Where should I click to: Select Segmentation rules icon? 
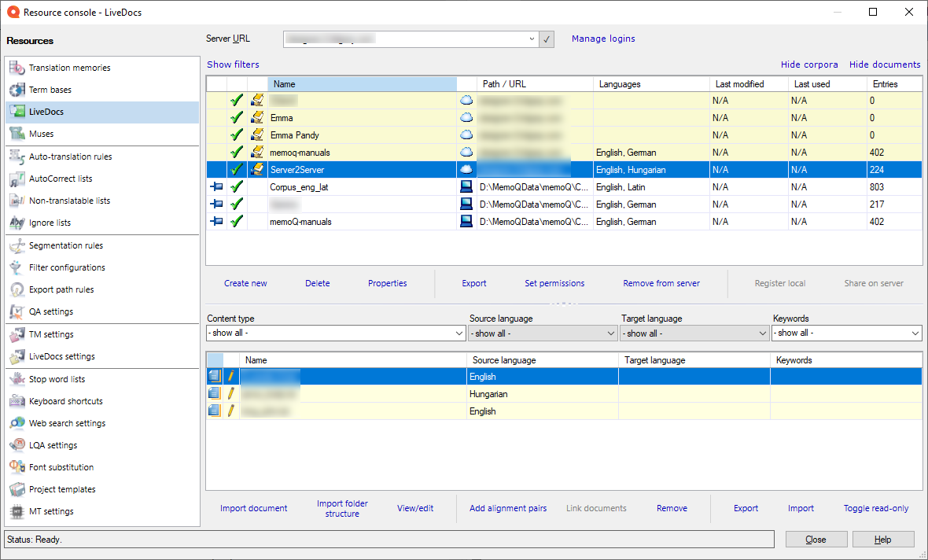[17, 245]
